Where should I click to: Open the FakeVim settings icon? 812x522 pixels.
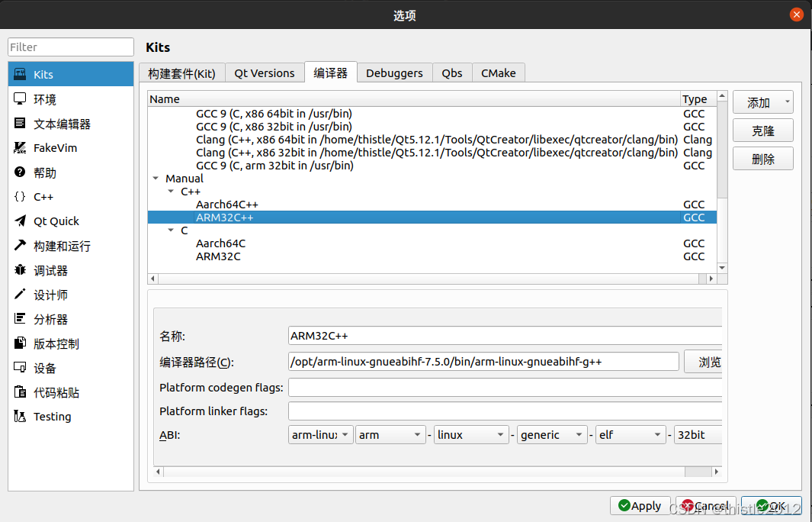tap(20, 148)
